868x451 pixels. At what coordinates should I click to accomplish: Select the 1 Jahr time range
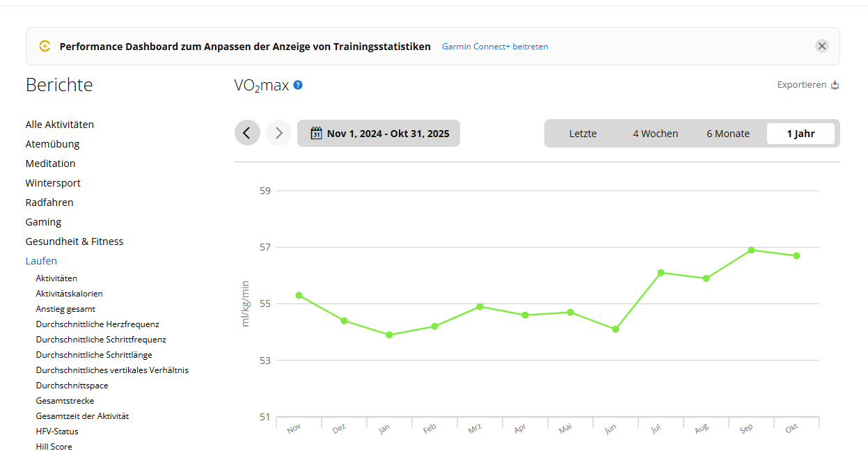coord(800,134)
